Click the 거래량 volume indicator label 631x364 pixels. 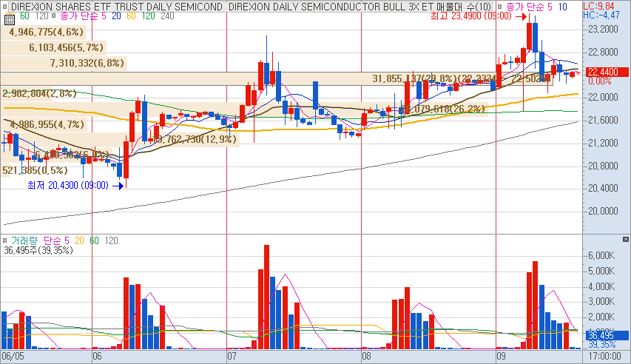tap(24, 240)
